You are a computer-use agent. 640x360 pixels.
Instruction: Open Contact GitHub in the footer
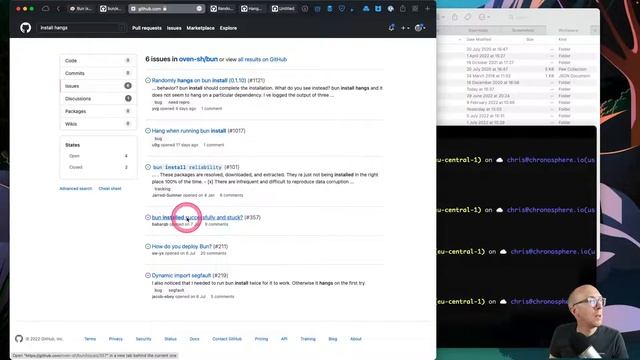[227, 339]
